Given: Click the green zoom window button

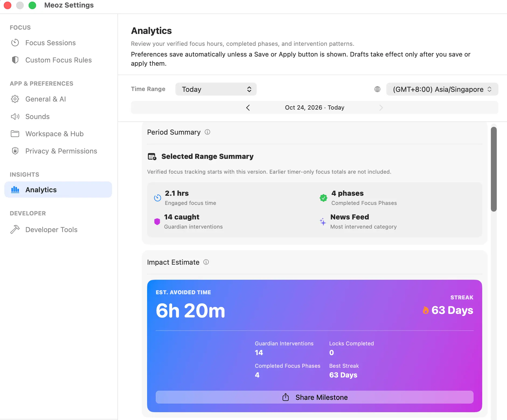Looking at the screenshot, I should (32, 5).
